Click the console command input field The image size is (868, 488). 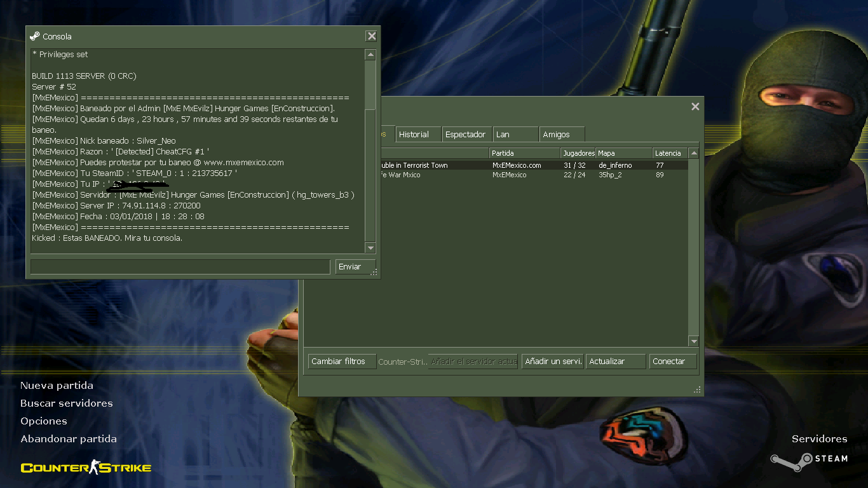(180, 267)
